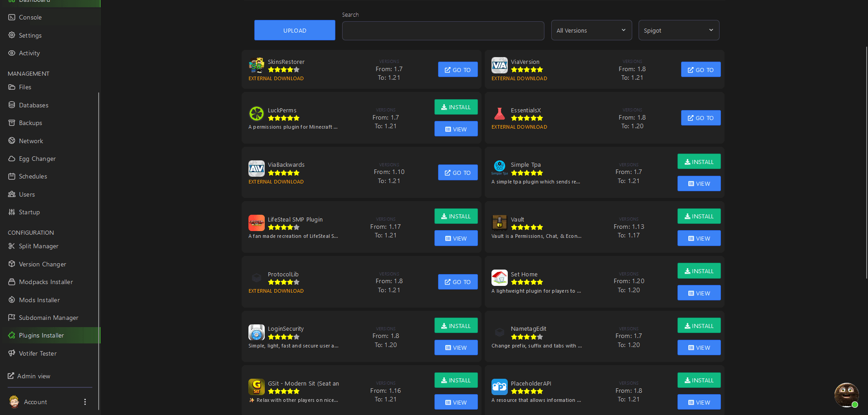Viewport: 868px width, 415px height.
Task: Select Plugins Installer menu item
Action: [50, 335]
